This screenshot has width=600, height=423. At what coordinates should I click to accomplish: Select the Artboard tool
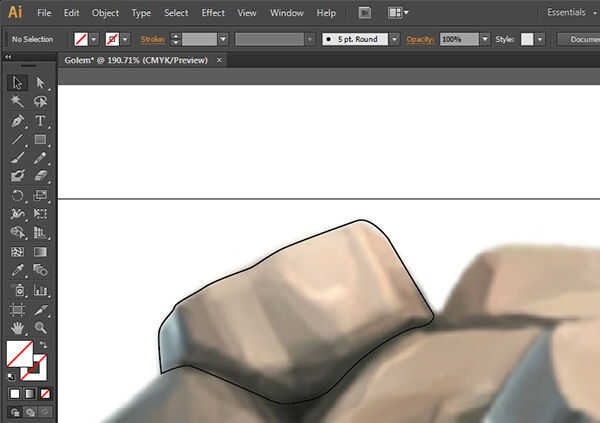[x=17, y=309]
